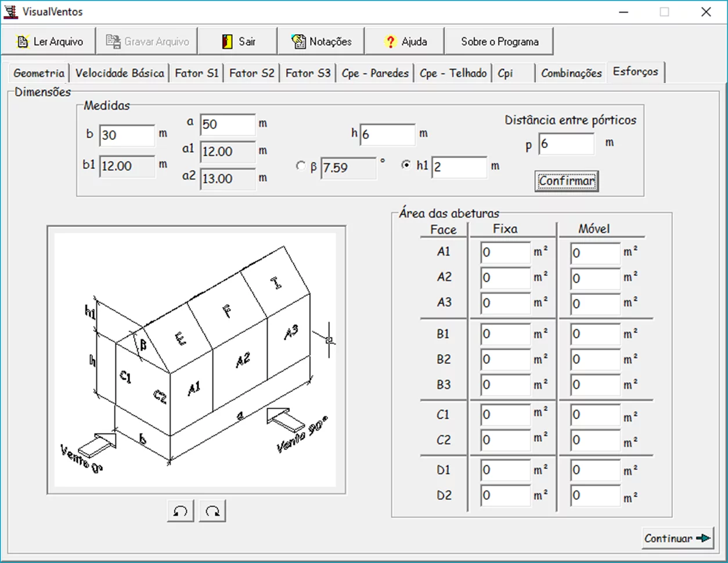
Task: Select the h1 height radio button
Action: tap(406, 165)
